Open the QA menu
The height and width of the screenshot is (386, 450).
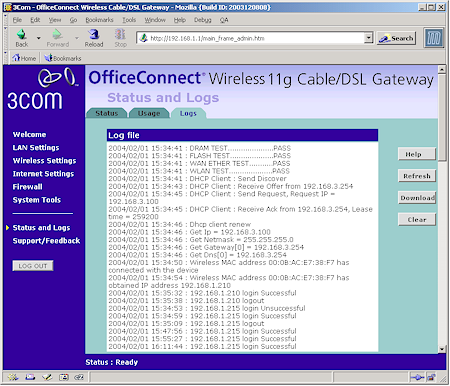click(x=224, y=20)
